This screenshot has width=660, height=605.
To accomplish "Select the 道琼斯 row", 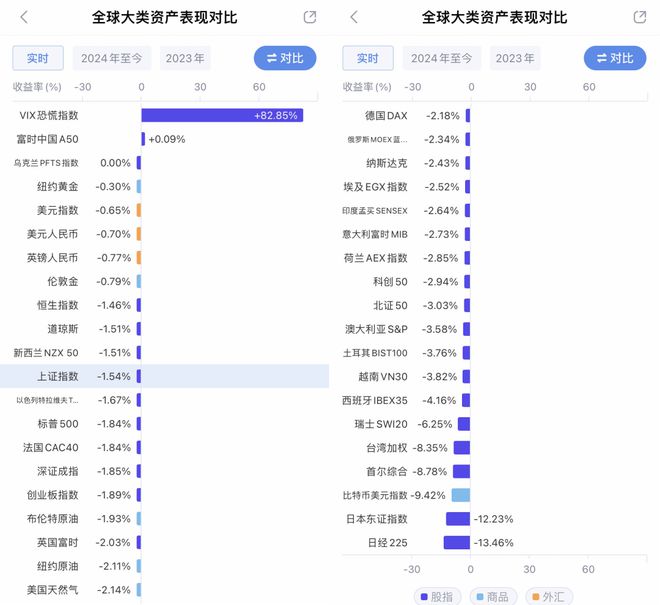I will 165,329.
